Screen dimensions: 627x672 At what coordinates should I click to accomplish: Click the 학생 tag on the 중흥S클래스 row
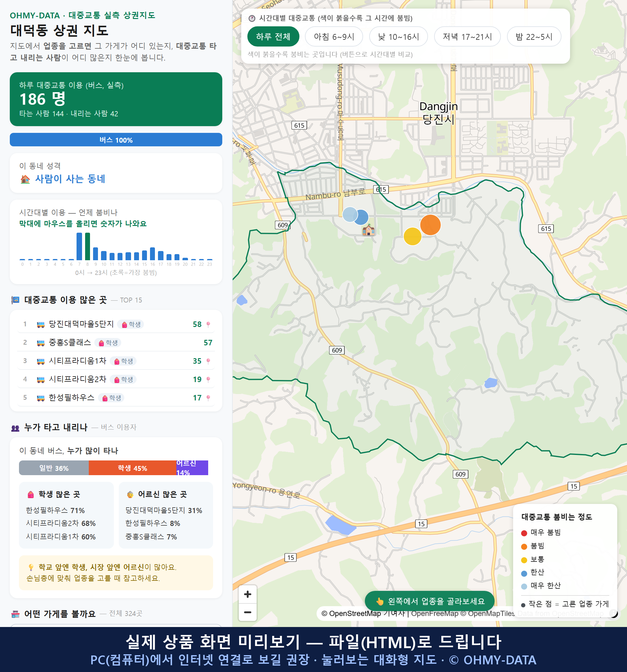point(108,343)
